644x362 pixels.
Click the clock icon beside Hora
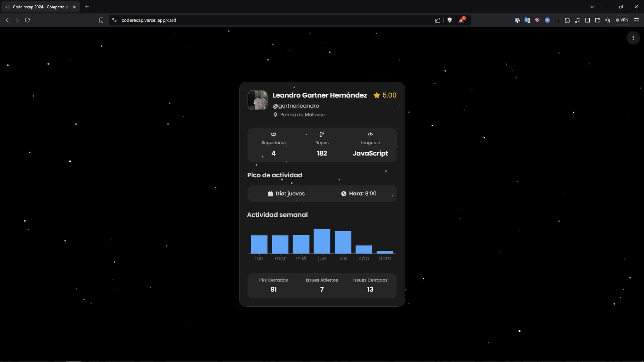343,194
